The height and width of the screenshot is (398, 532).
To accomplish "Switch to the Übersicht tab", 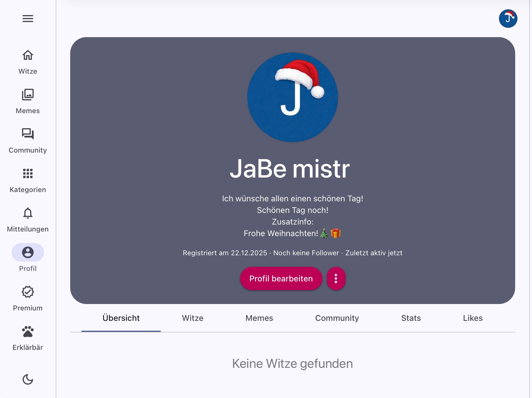I will point(121,318).
